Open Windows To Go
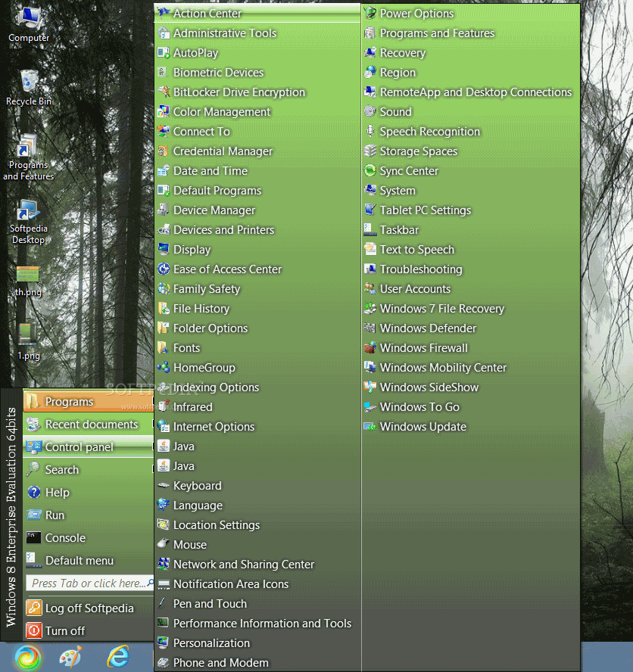 [471, 407]
